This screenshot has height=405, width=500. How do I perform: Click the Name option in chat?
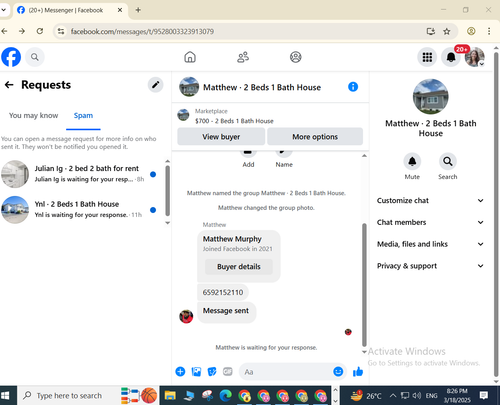tap(284, 159)
